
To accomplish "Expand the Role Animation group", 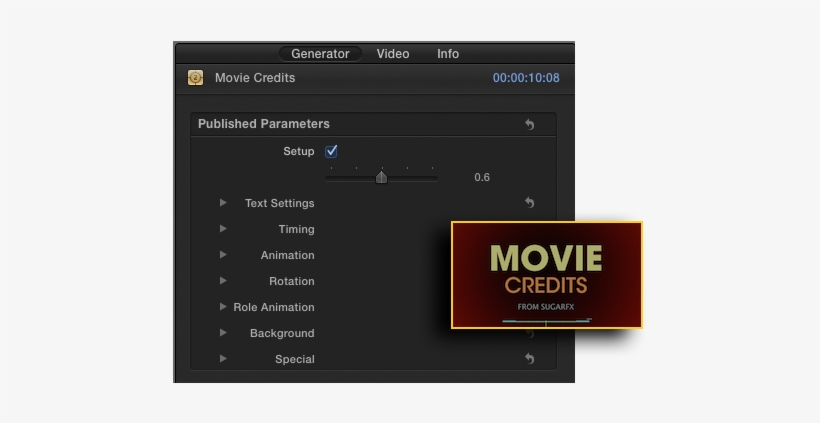I will [x=223, y=306].
